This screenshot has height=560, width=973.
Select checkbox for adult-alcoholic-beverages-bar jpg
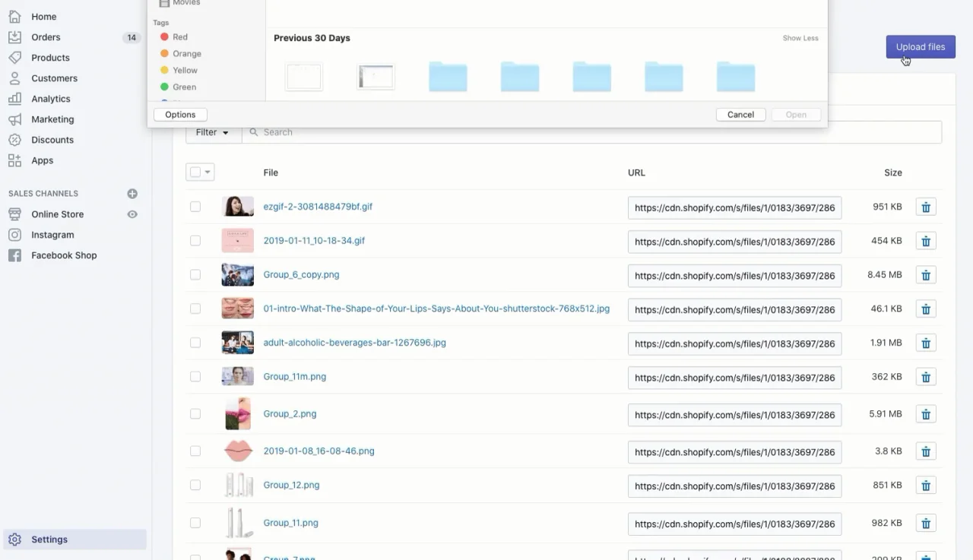tap(195, 343)
